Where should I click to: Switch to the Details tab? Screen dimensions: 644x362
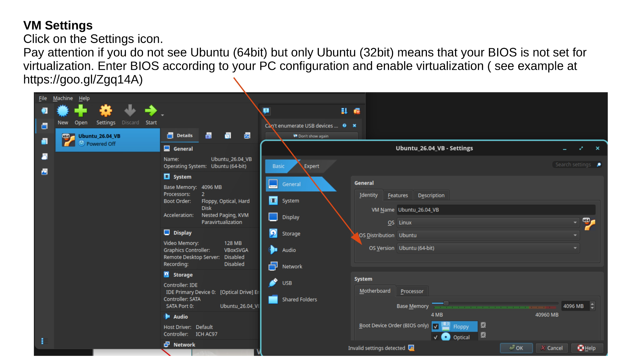(180, 136)
